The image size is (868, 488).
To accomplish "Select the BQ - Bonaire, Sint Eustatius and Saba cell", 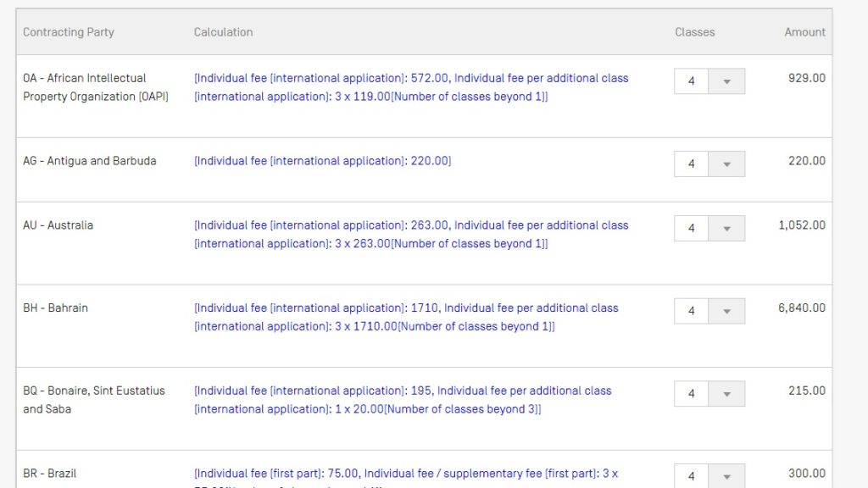I will click(x=94, y=400).
